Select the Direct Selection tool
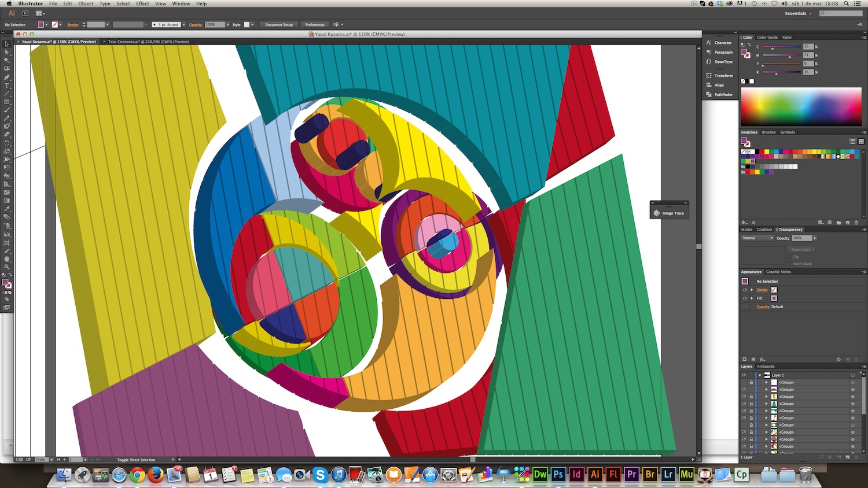 7,52
